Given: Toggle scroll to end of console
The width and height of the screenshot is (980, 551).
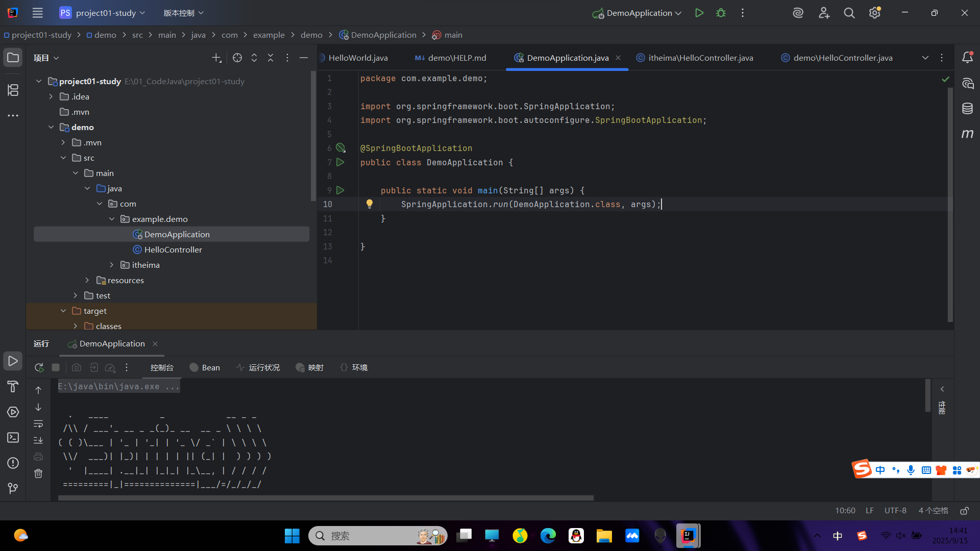Looking at the screenshot, I should pos(38,440).
